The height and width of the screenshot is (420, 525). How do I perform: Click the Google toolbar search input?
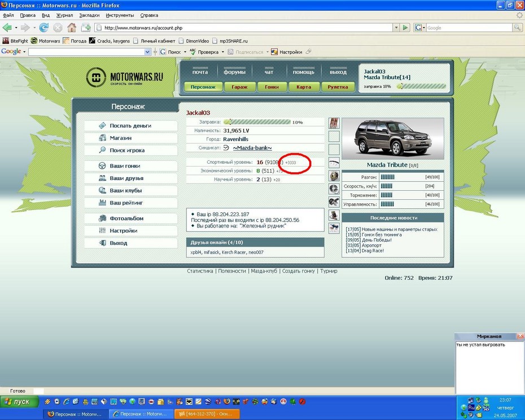86,52
